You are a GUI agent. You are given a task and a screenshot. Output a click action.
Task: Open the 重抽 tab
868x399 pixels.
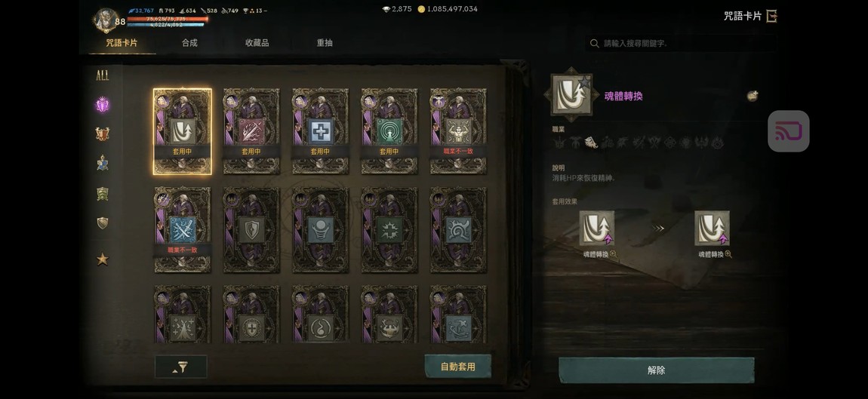(325, 42)
